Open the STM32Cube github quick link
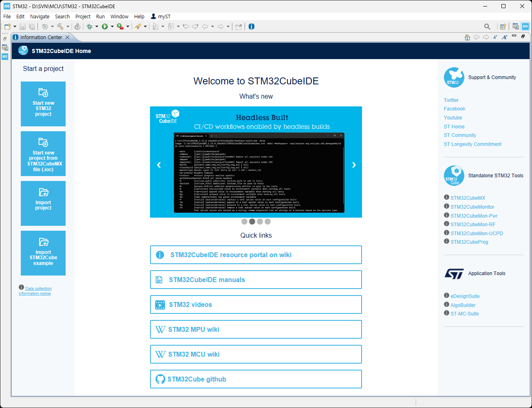Screen dimensions: 532x408 pos(256,379)
